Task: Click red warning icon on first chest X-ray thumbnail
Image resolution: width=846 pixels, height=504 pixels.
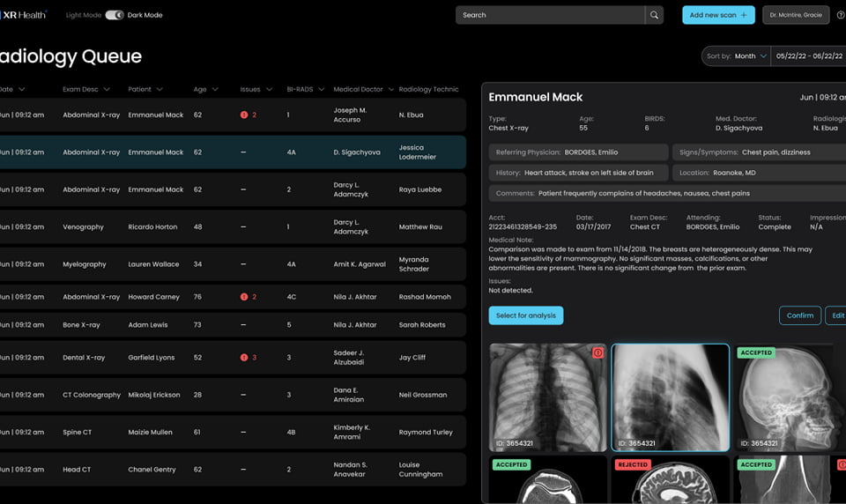Action: [597, 353]
